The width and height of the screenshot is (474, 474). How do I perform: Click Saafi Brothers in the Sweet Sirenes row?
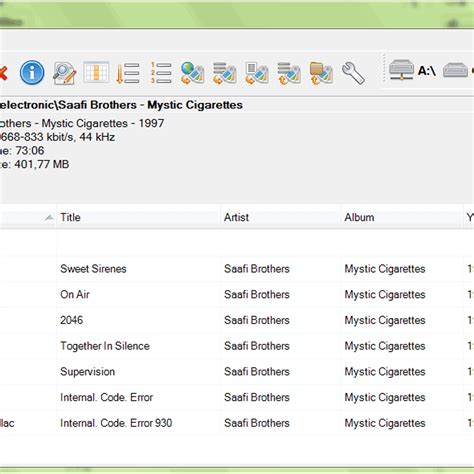(257, 269)
